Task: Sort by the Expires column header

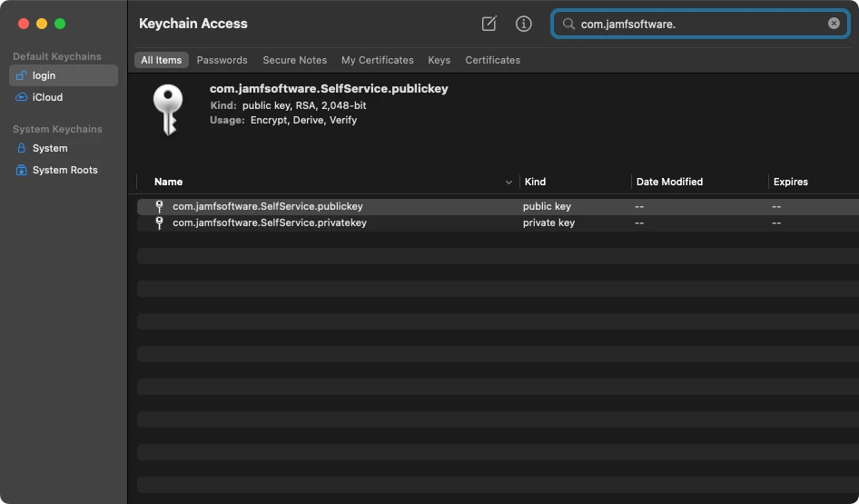Action: [790, 182]
